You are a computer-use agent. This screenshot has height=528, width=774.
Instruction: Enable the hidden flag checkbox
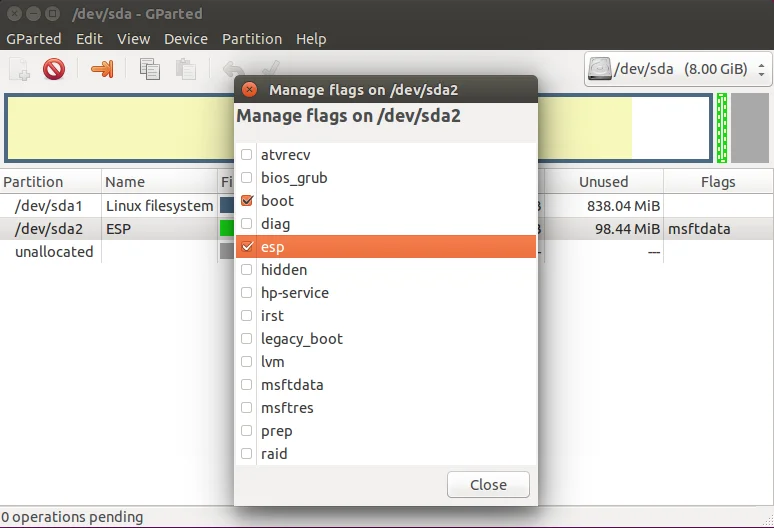pyautogui.click(x=246, y=269)
